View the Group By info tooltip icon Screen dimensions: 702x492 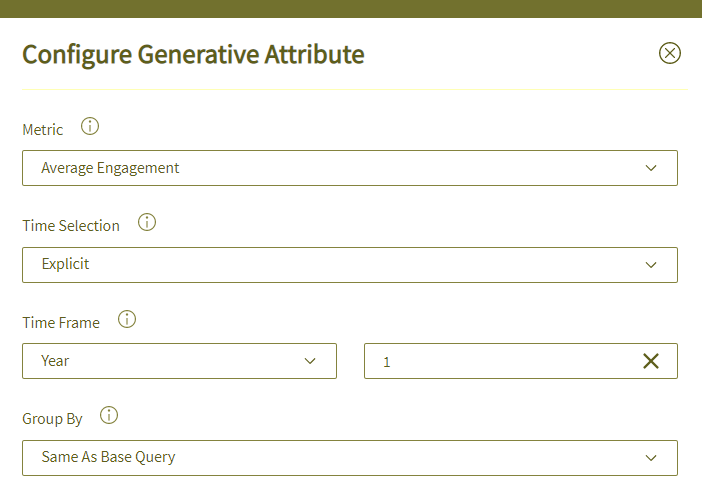109,415
